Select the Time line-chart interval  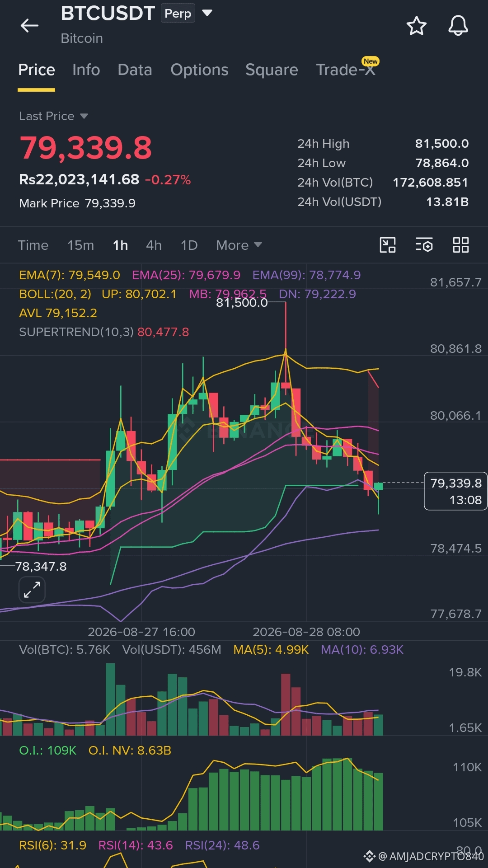(x=33, y=245)
